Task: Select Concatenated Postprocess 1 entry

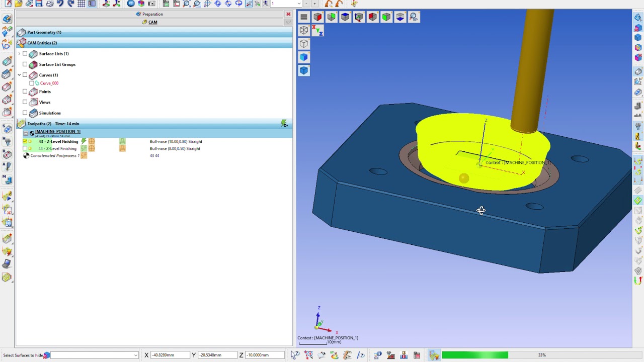Action: (55, 155)
